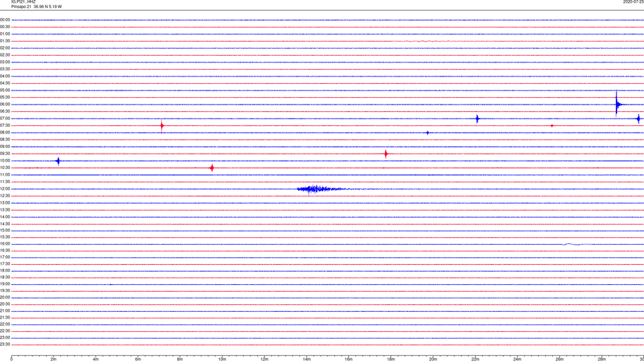Select the 21:30 row label
The width and height of the screenshot is (644, 362).
pyautogui.click(x=5, y=318)
